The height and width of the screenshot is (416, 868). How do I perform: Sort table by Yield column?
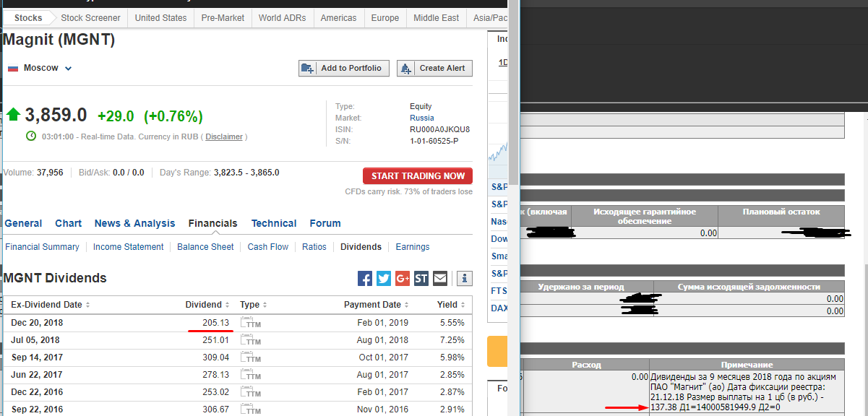coord(452,305)
